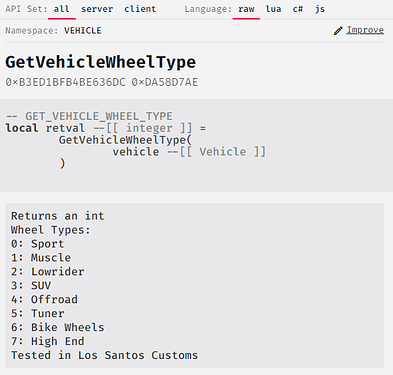Click the hash 0xB3ED1BFB4BE636DC

coord(65,82)
